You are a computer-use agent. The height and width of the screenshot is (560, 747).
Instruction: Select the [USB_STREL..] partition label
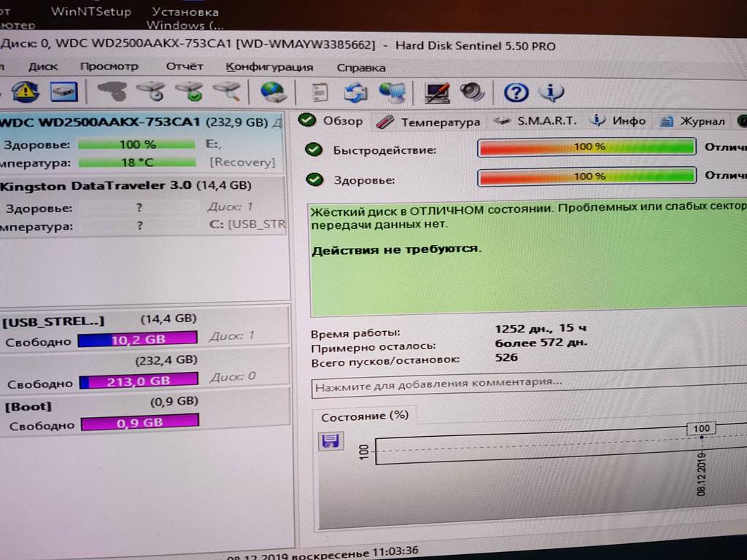pyautogui.click(x=53, y=322)
